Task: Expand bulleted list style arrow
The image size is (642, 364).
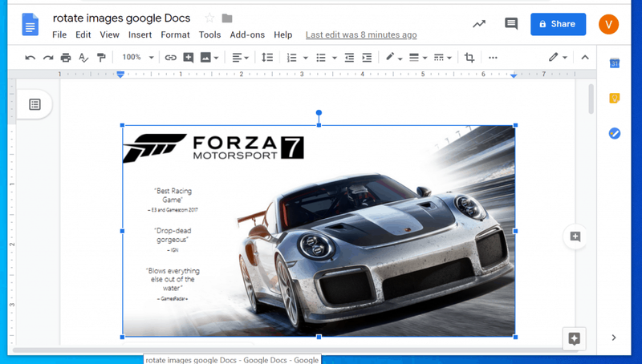Action: click(335, 58)
